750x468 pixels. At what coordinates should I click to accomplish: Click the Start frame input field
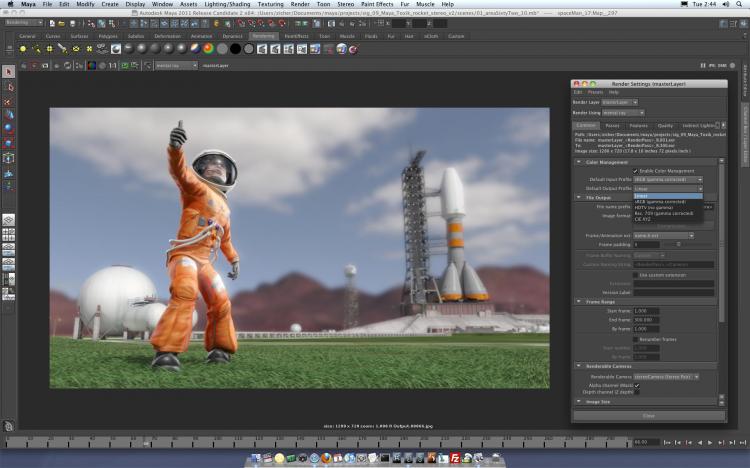pos(647,310)
